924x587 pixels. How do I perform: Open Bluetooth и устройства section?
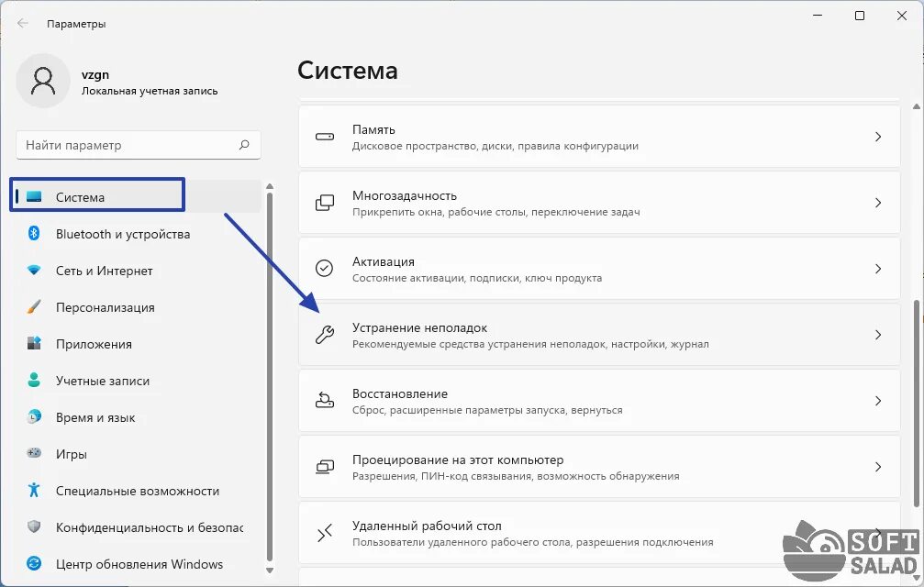(136, 234)
